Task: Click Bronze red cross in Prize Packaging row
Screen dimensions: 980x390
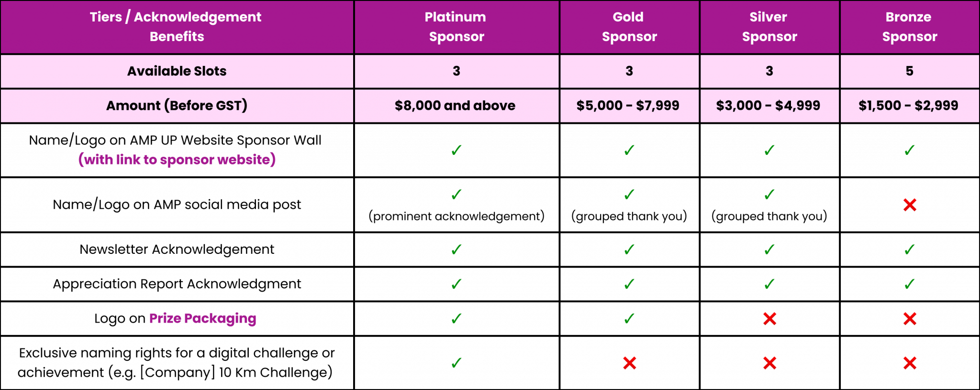Action: (x=909, y=318)
